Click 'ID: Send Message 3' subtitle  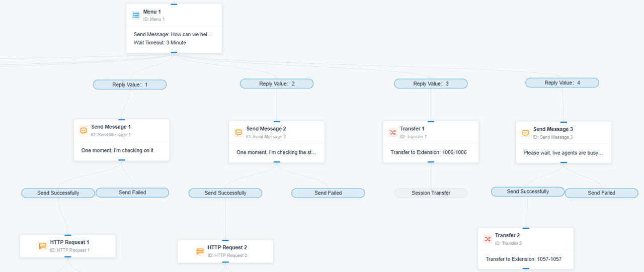point(553,137)
